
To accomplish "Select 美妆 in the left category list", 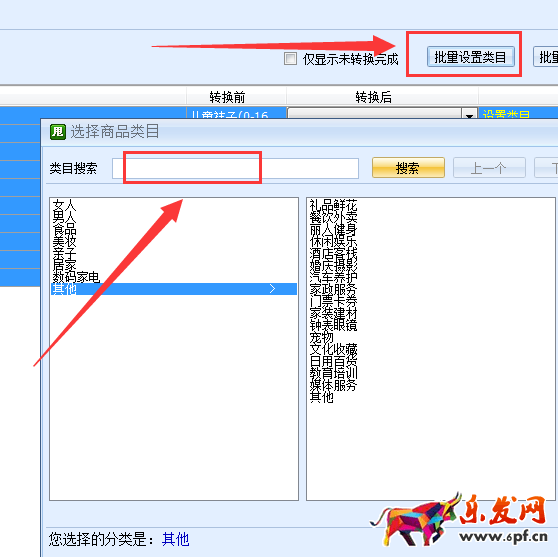I will (64, 241).
